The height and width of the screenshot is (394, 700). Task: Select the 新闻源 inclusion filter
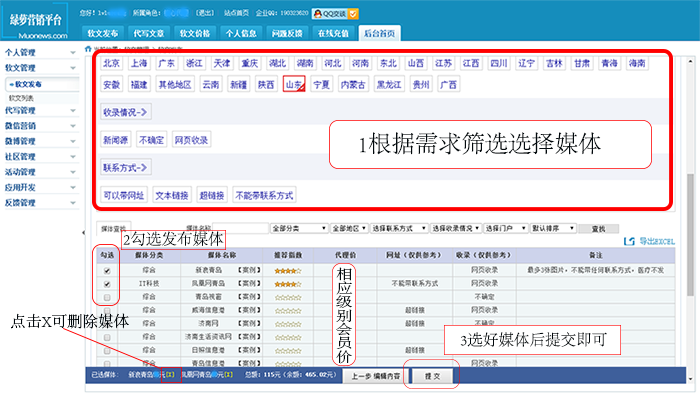[116, 140]
